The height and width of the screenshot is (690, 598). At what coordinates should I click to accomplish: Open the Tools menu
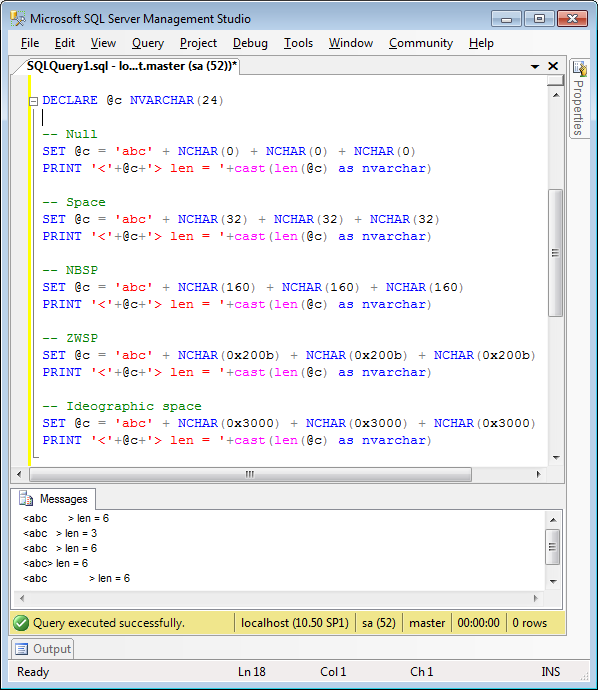pyautogui.click(x=298, y=43)
